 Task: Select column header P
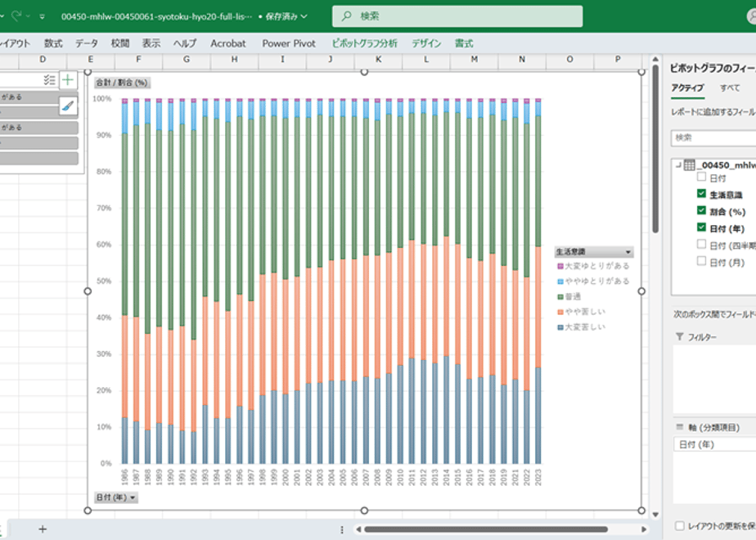[618, 59]
